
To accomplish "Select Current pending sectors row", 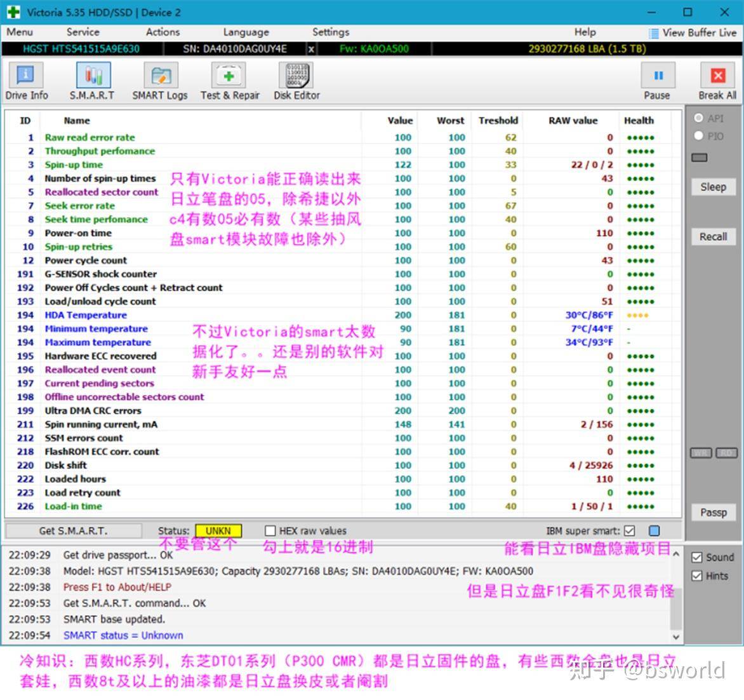I will pyautogui.click(x=343, y=383).
